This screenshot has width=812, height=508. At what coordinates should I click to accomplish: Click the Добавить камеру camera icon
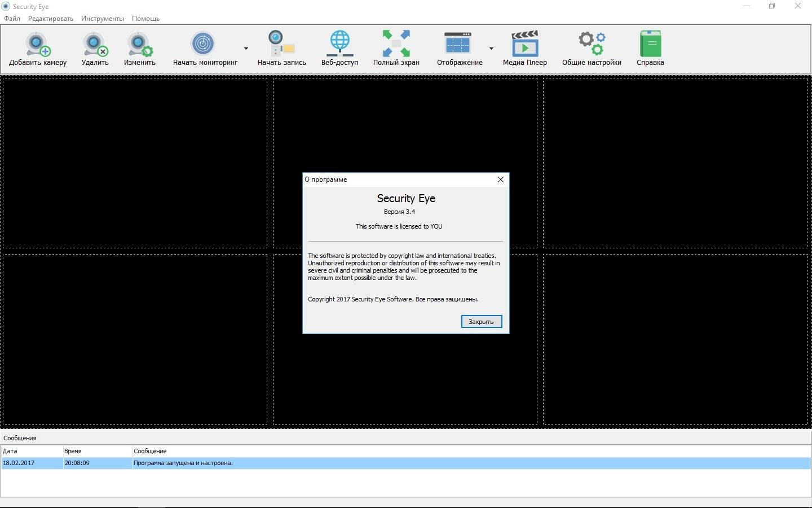[38, 44]
